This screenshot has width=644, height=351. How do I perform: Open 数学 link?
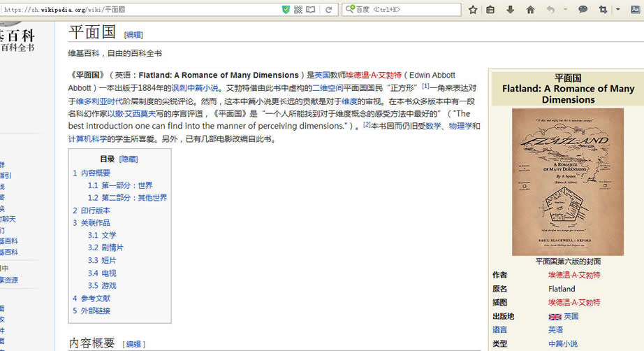click(x=433, y=126)
